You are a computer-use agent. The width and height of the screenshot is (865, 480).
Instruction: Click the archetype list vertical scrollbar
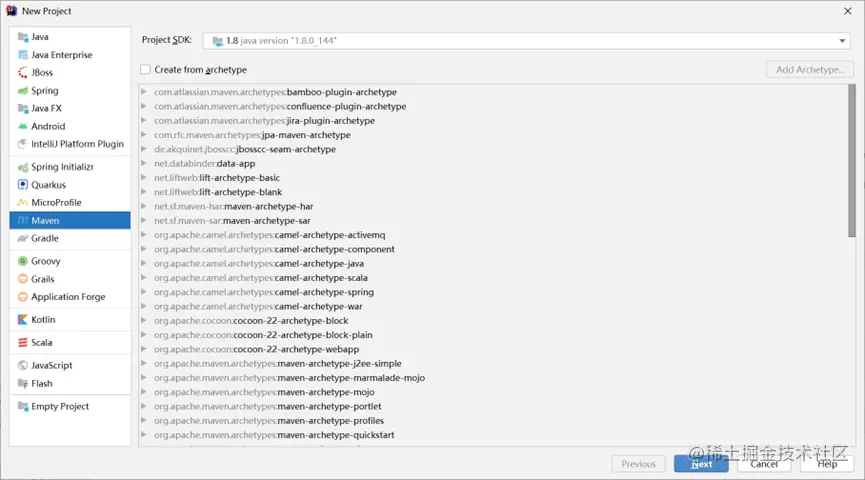tap(852, 161)
